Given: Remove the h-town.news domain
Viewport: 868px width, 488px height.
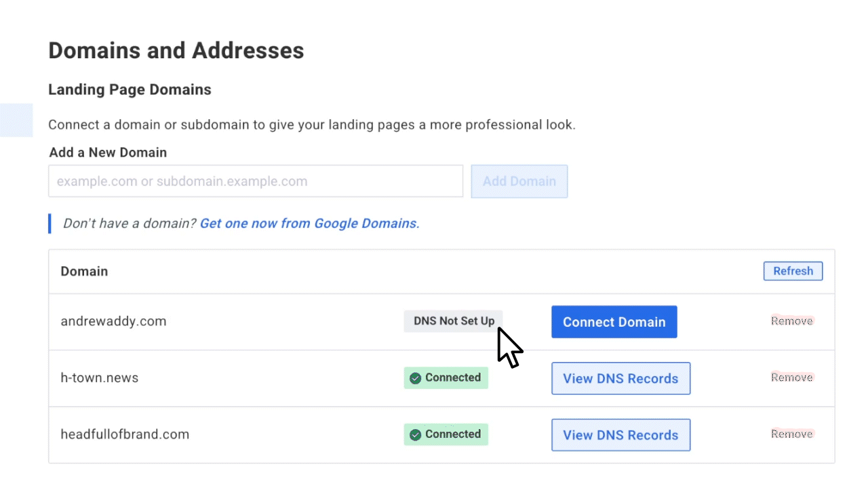Looking at the screenshot, I should [792, 378].
